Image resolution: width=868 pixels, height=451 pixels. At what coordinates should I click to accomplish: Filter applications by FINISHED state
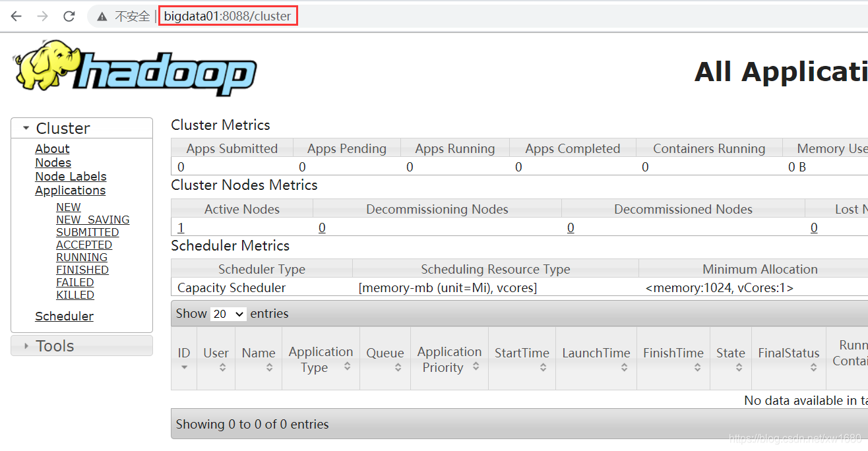82,270
